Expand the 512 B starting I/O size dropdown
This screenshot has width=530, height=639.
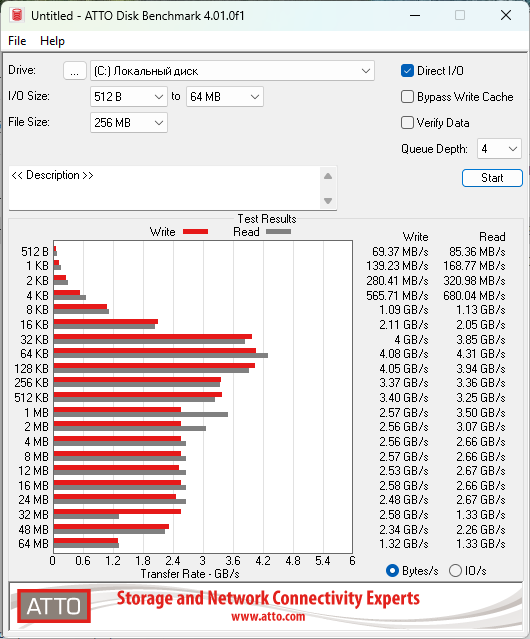pos(129,97)
